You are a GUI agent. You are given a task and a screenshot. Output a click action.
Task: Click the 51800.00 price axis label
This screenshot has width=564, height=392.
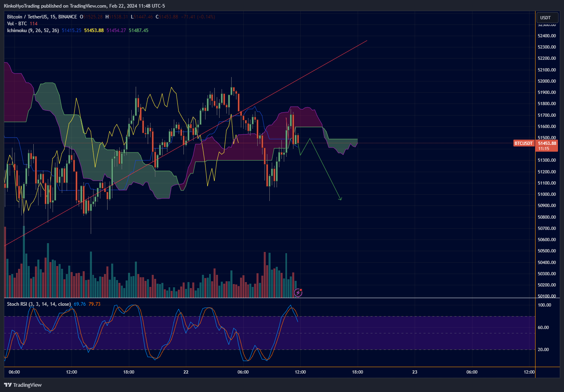[547, 104]
